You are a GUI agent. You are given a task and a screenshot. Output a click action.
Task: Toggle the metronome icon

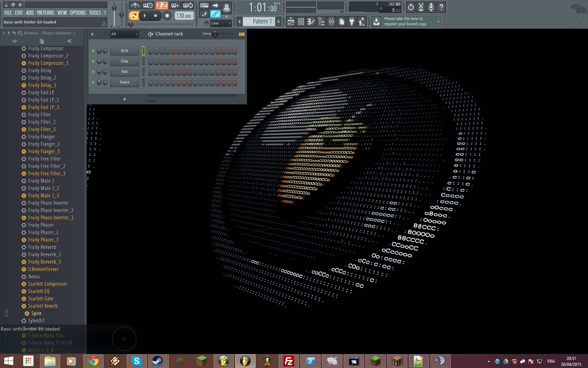tap(135, 6)
